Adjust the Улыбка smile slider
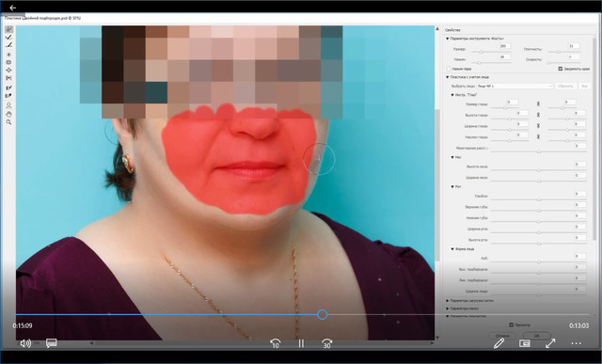Screen dimensions: 602x364 coord(539,200)
